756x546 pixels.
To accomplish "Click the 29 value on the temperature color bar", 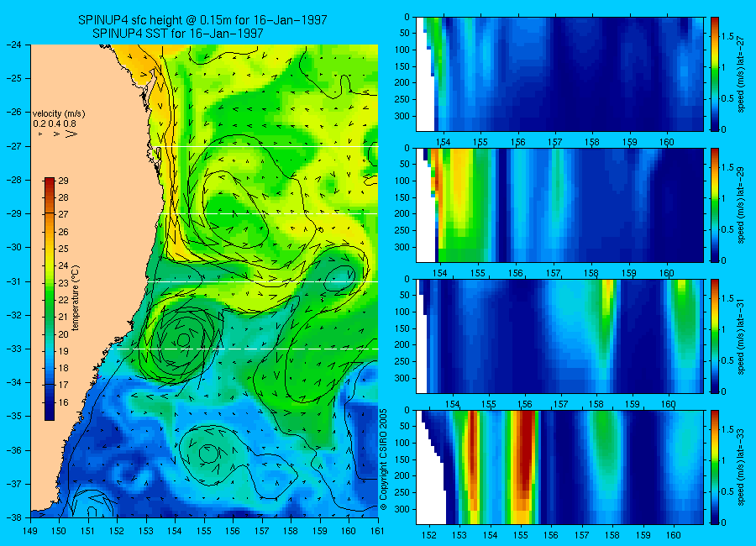I will click(x=63, y=181).
